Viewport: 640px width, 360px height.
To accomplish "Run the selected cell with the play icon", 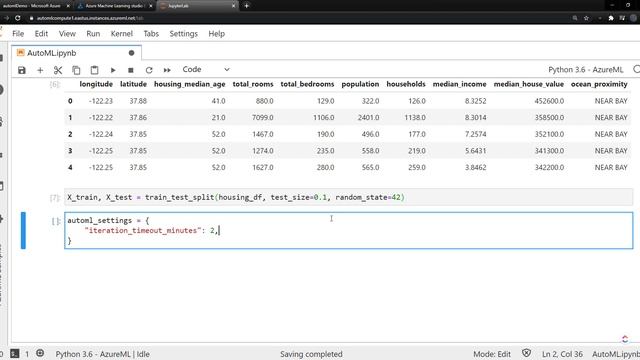I will pos(113,70).
